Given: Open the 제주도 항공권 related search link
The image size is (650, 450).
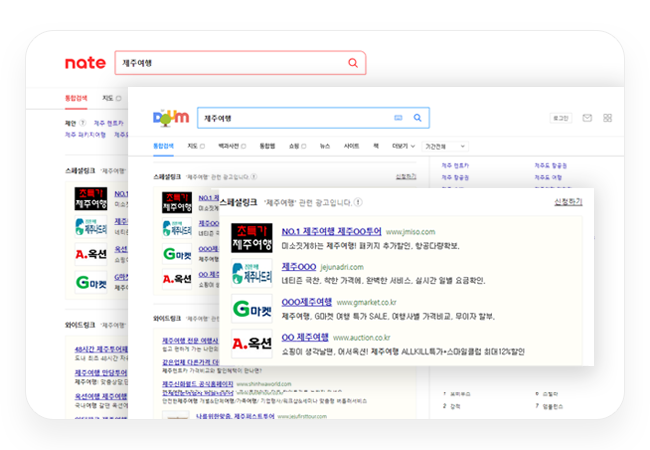Looking at the screenshot, I should 551,165.
